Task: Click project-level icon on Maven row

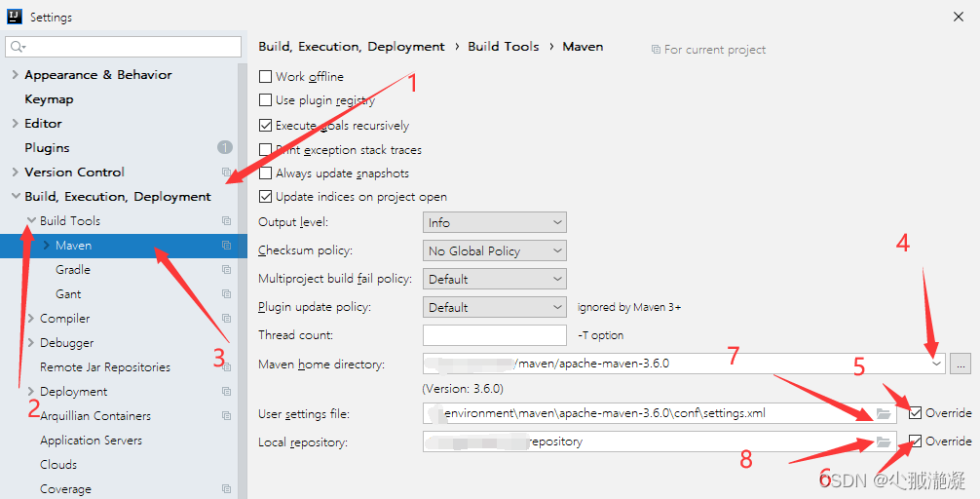Action: click(x=226, y=246)
